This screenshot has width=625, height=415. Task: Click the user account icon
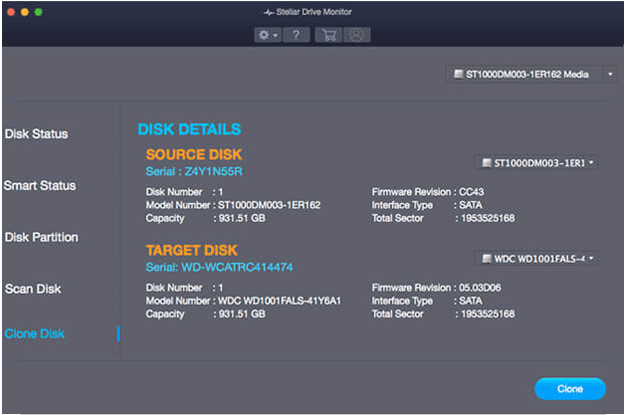(x=357, y=35)
